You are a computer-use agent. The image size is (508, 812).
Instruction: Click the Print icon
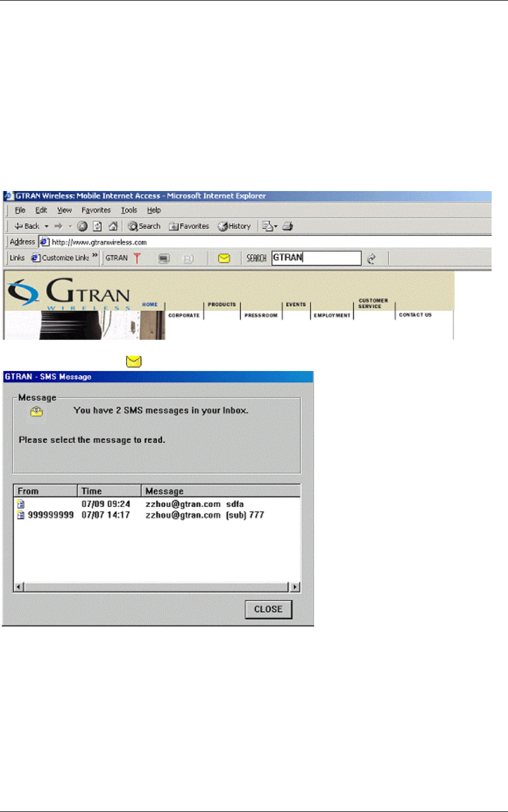(x=288, y=226)
